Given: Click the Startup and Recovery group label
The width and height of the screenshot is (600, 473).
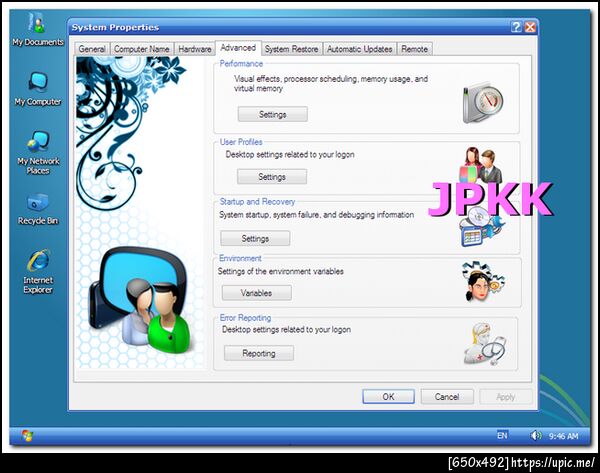Looking at the screenshot, I should [257, 202].
